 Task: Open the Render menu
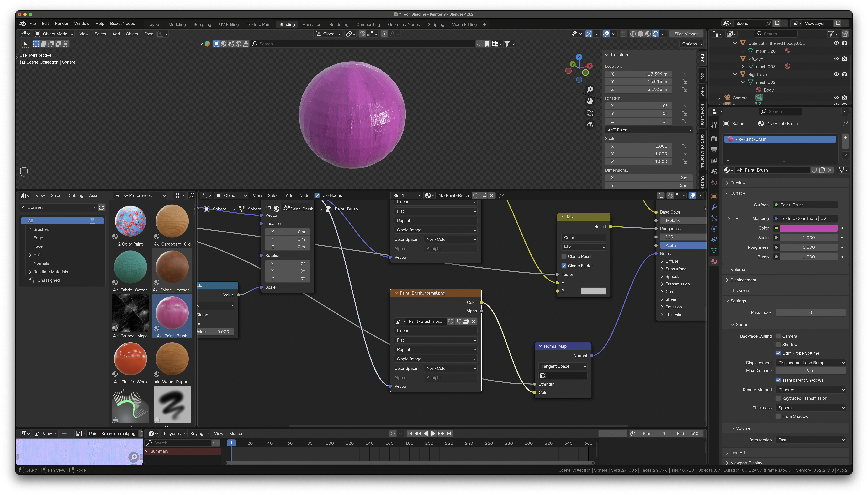(61, 24)
